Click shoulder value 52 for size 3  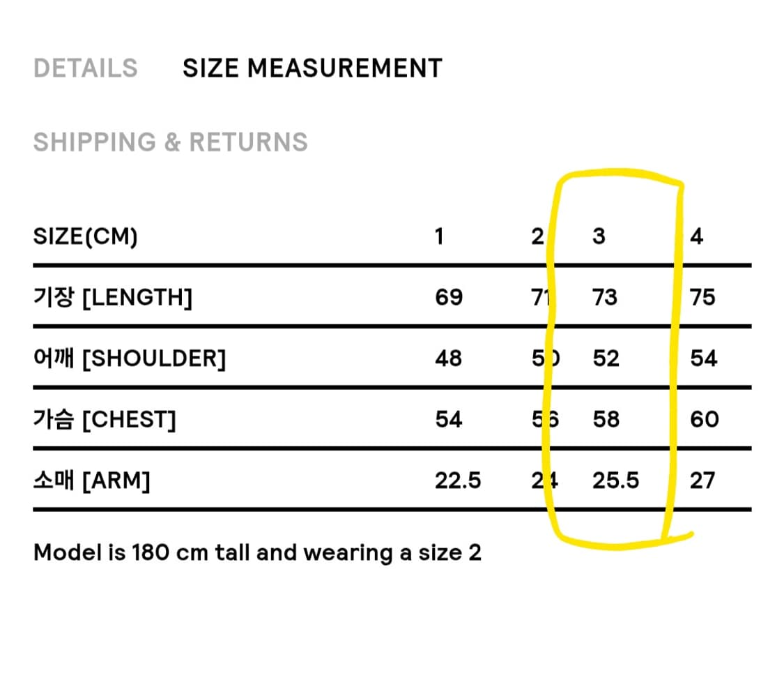tap(606, 358)
